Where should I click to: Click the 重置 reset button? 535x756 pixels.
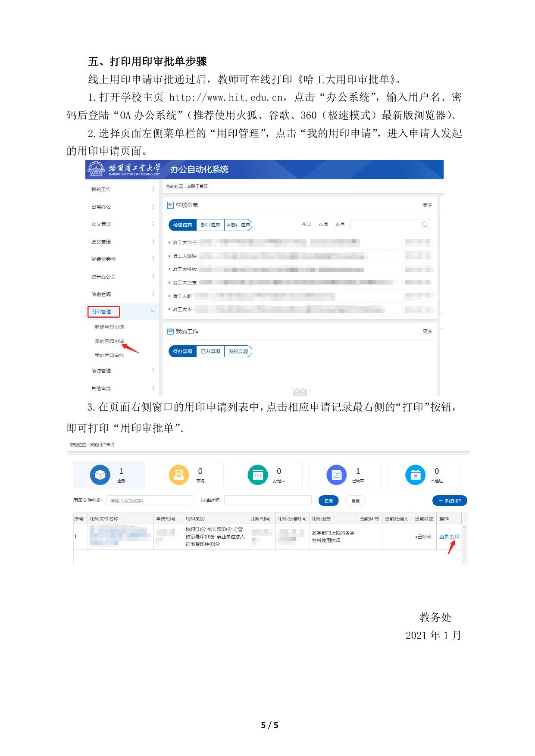coord(356,501)
